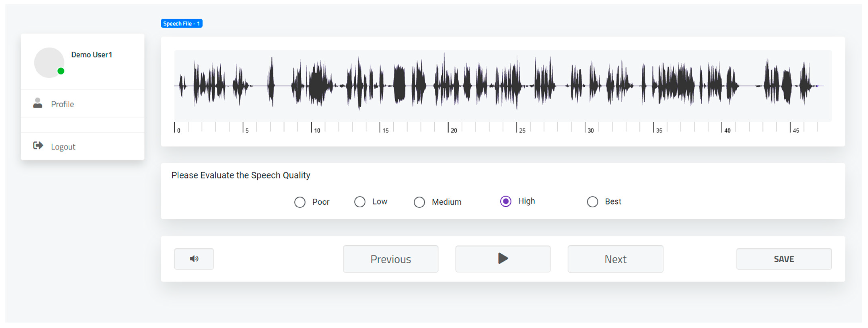The image size is (868, 328).
Task: Click the 'Please Evaluate the Speech Quality' heading
Action: coord(241,175)
